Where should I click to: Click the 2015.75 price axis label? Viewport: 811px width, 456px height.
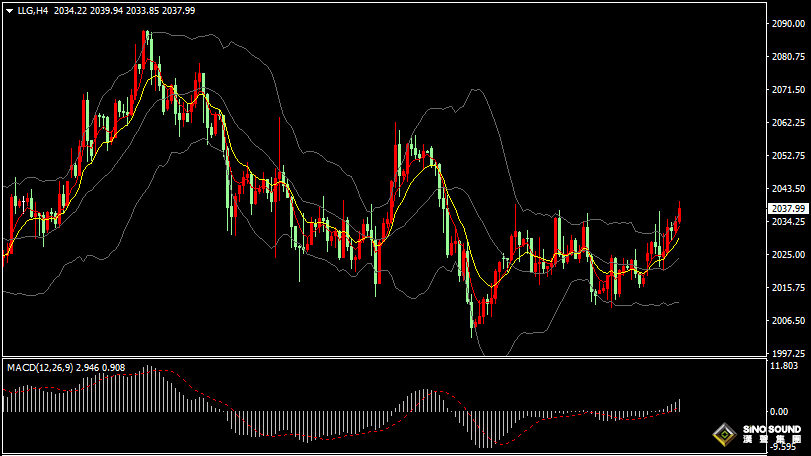(789, 288)
